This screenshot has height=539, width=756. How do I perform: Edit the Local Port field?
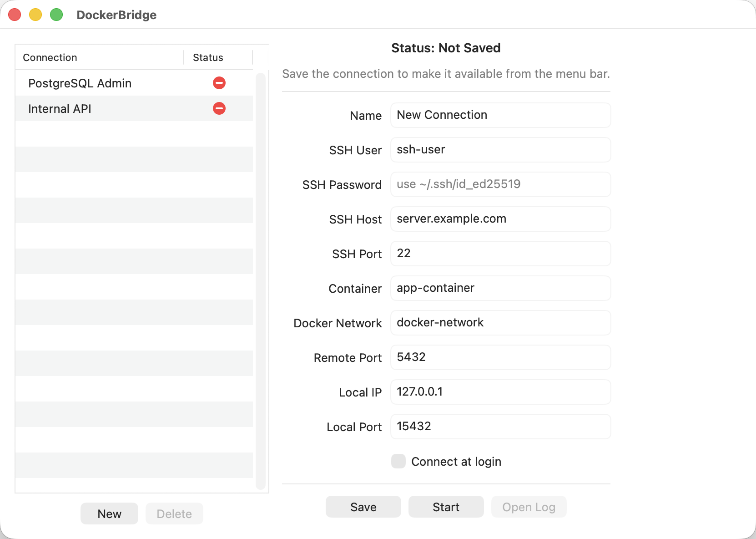[x=500, y=427]
